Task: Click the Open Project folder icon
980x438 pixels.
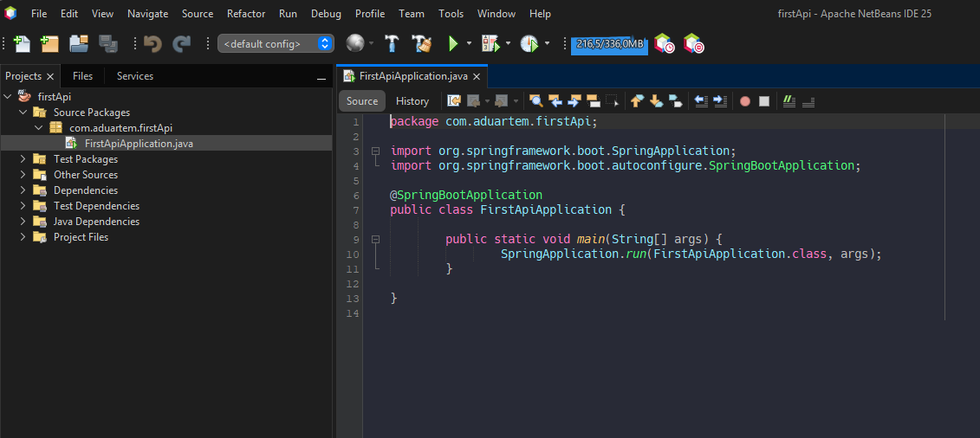Action: [79, 43]
